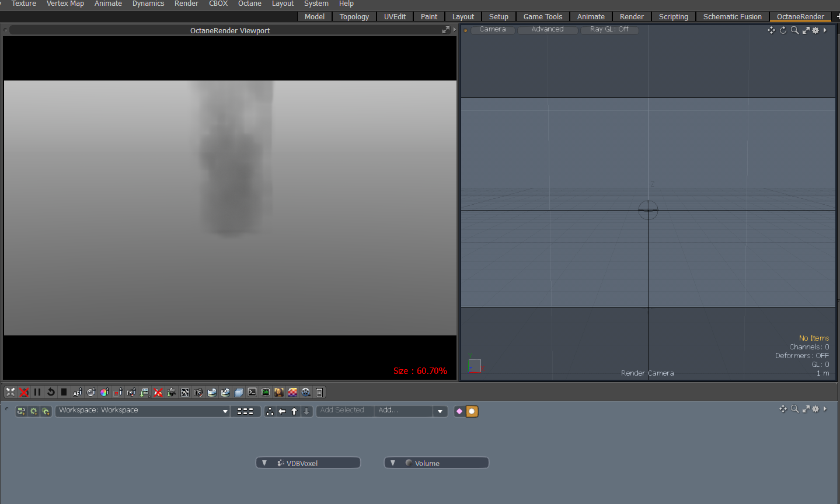Click the hierarchy tree icon in schematic toolbar

(270, 411)
